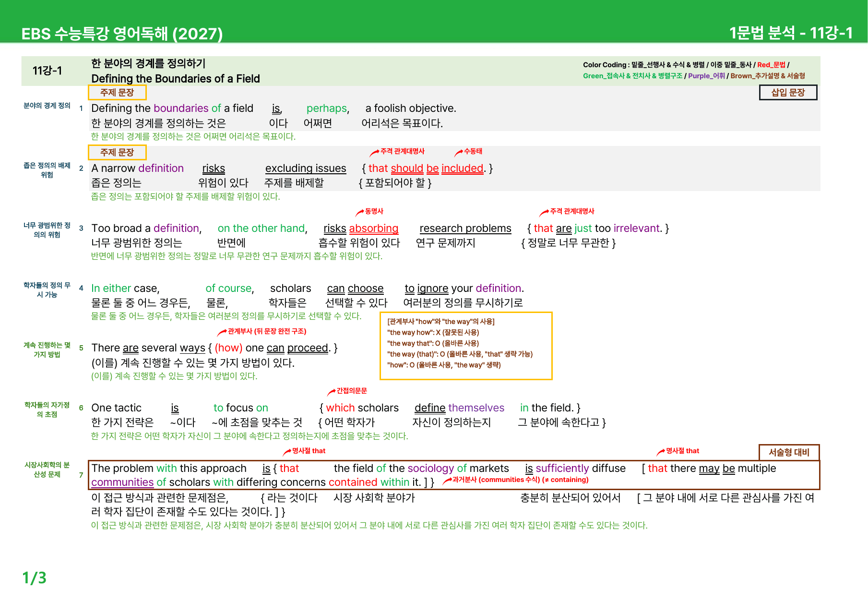
Task: Click the 삽입 문장 box
Action: (x=788, y=92)
